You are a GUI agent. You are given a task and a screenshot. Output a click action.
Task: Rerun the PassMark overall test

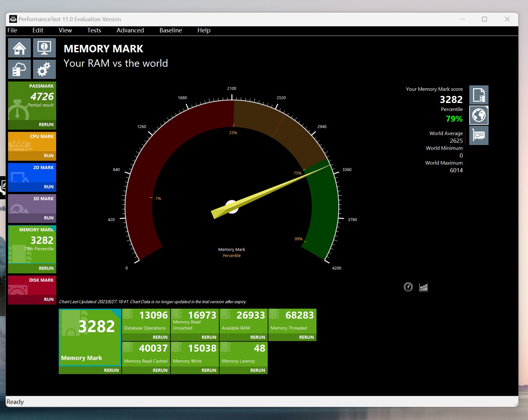(46, 124)
